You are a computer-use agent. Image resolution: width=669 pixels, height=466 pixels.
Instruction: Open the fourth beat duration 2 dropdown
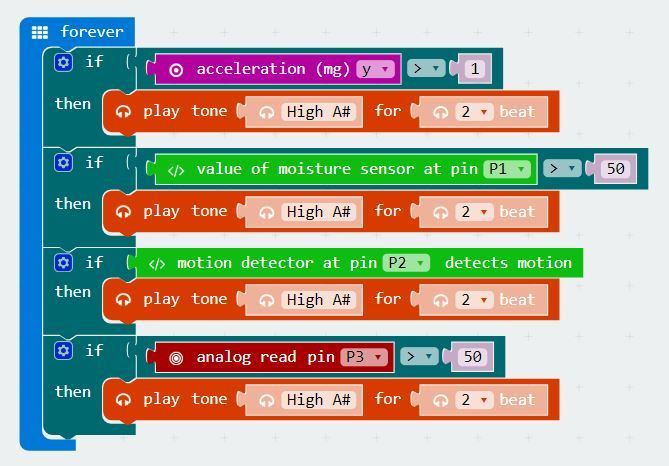[474, 400]
